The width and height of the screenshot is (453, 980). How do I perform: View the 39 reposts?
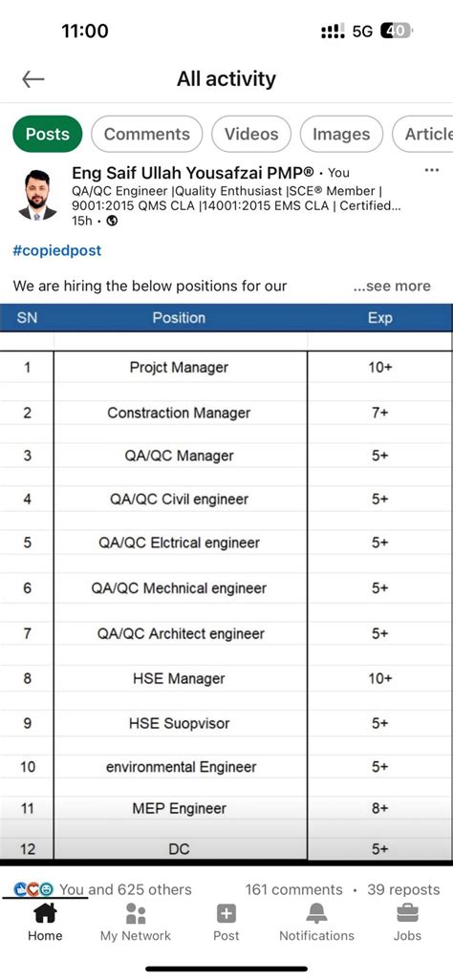point(403,889)
